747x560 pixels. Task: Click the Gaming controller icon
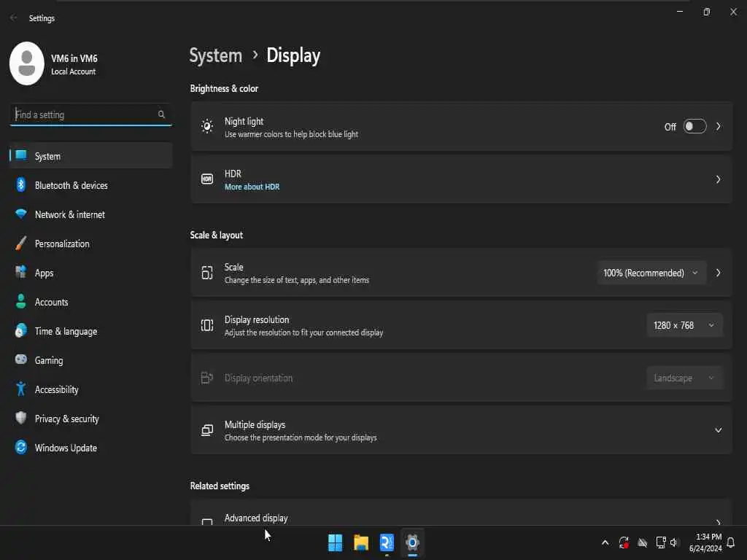click(21, 359)
